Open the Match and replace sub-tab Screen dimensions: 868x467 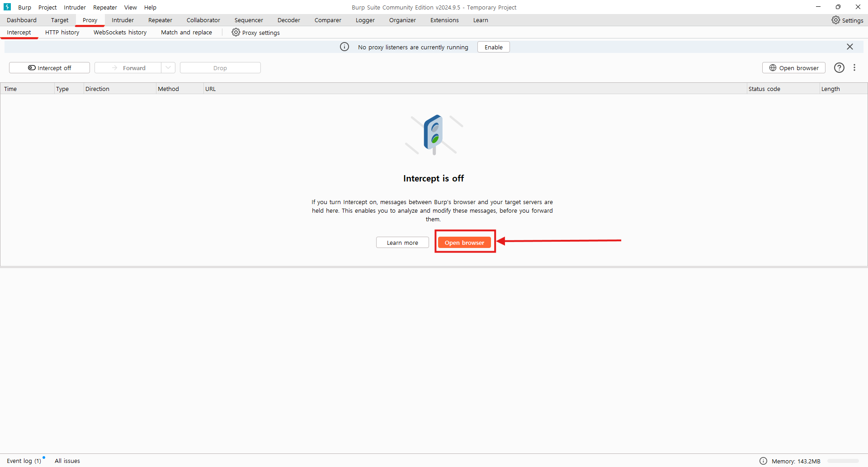pos(186,33)
